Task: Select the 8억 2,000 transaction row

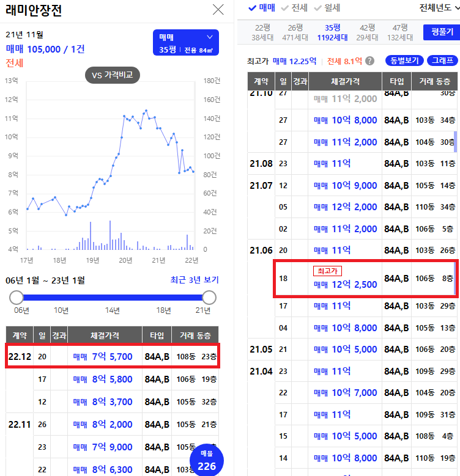Action: (x=113, y=424)
